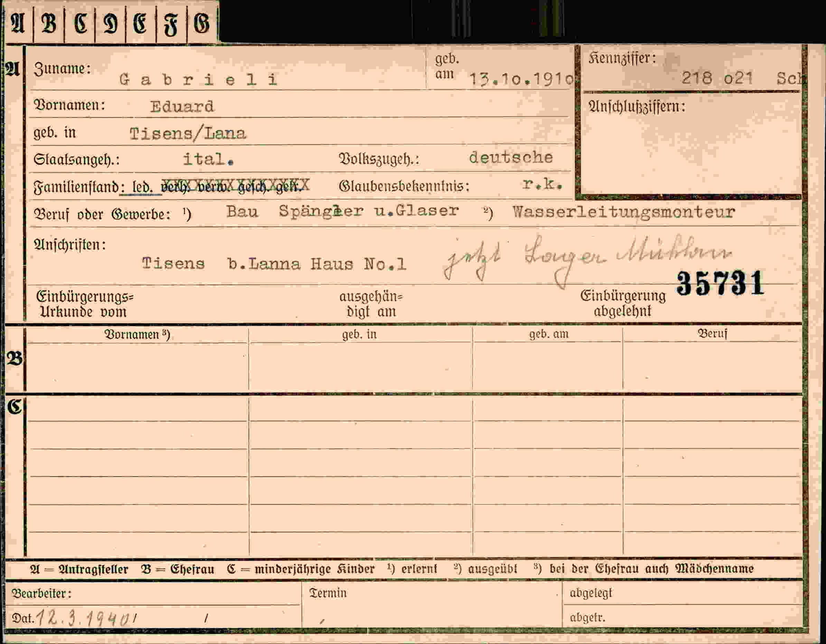The width and height of the screenshot is (826, 644).
Task: Click the 'Anschlußziffern:' label
Action: coord(637,107)
